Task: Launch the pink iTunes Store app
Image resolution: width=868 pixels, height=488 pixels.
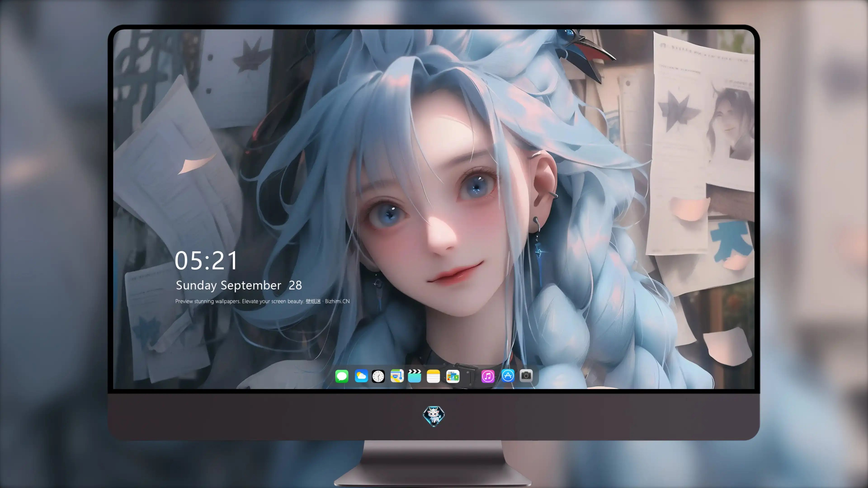Action: pos(488,376)
